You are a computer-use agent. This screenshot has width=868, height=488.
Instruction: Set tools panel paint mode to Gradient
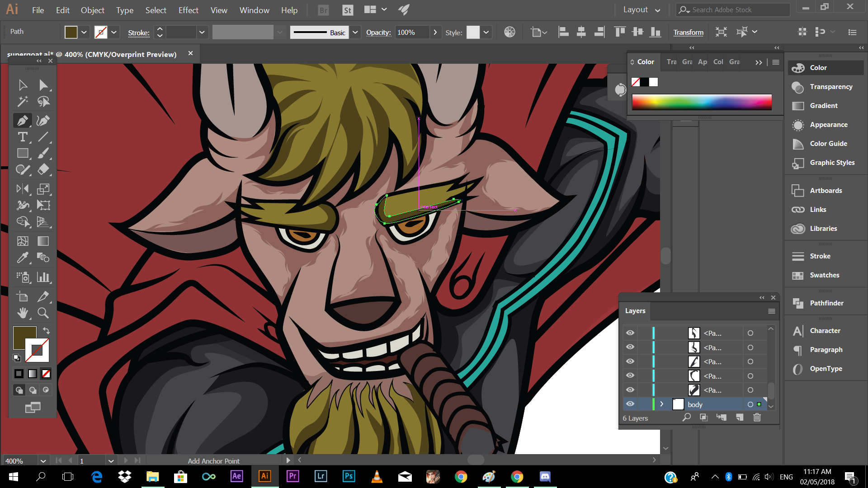click(33, 374)
